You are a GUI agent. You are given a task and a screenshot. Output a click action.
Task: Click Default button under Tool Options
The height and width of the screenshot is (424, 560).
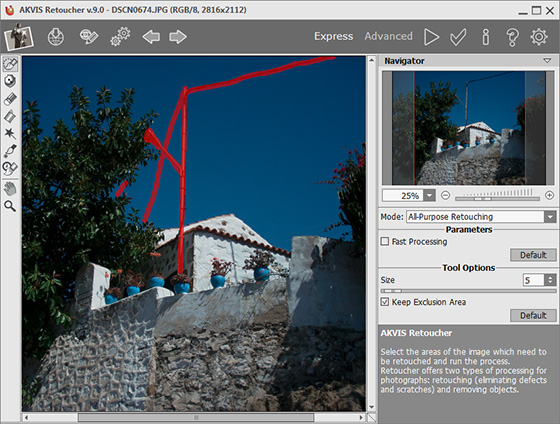tap(533, 315)
